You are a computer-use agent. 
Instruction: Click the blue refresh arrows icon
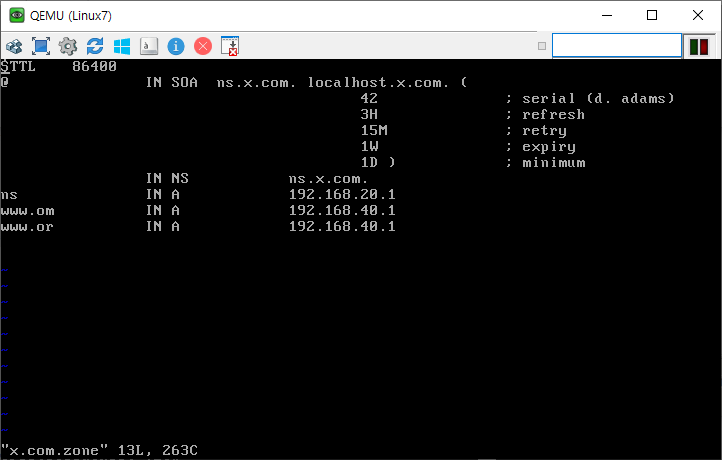(95, 46)
